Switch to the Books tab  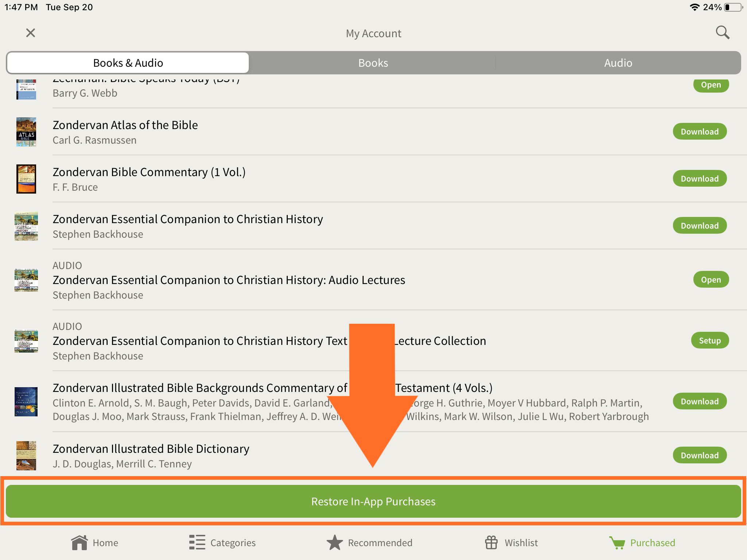pos(373,63)
